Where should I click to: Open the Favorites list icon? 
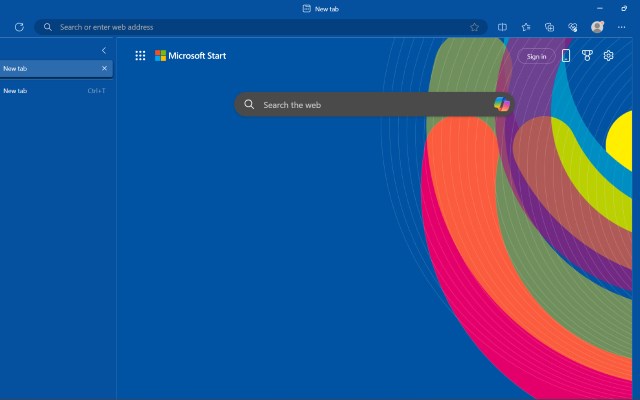pyautogui.click(x=526, y=27)
